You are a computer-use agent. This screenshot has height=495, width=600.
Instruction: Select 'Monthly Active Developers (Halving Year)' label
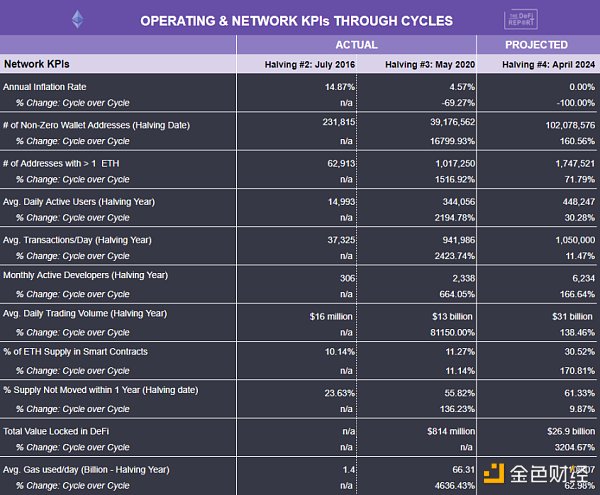tap(85, 275)
